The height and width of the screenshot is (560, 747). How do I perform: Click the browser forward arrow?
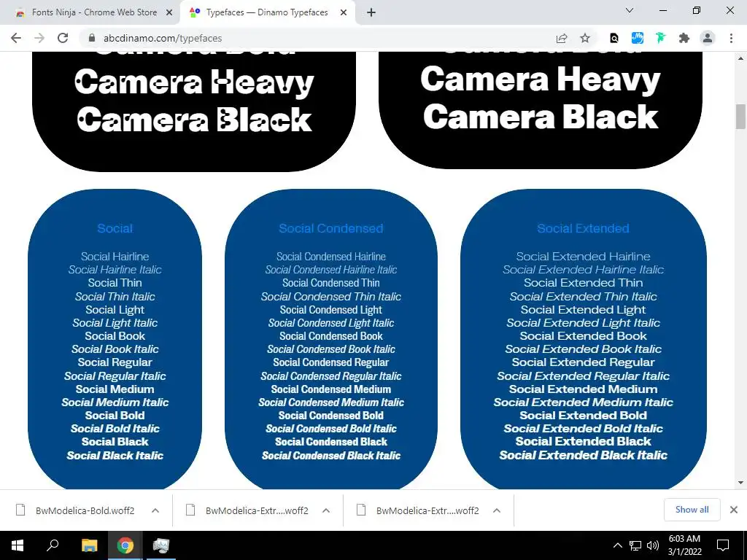click(39, 38)
